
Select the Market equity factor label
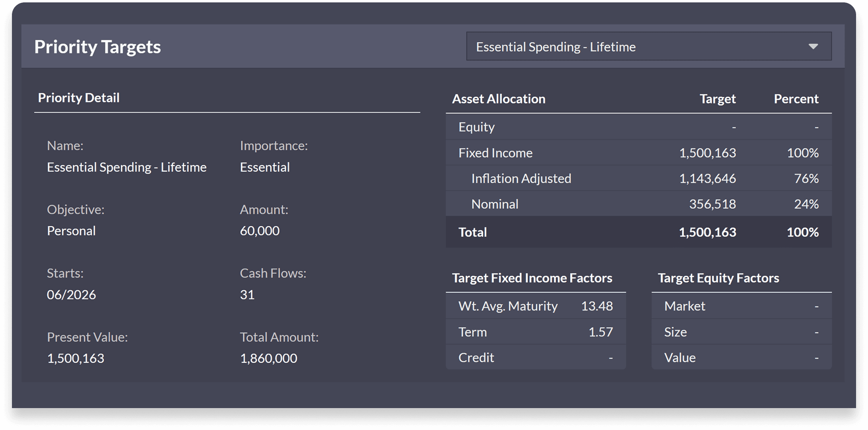point(684,306)
